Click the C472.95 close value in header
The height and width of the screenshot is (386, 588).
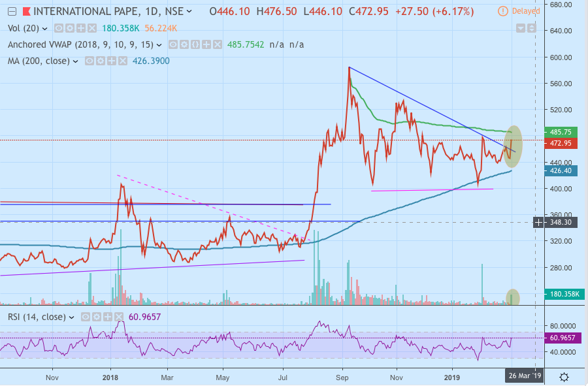pyautogui.click(x=368, y=11)
